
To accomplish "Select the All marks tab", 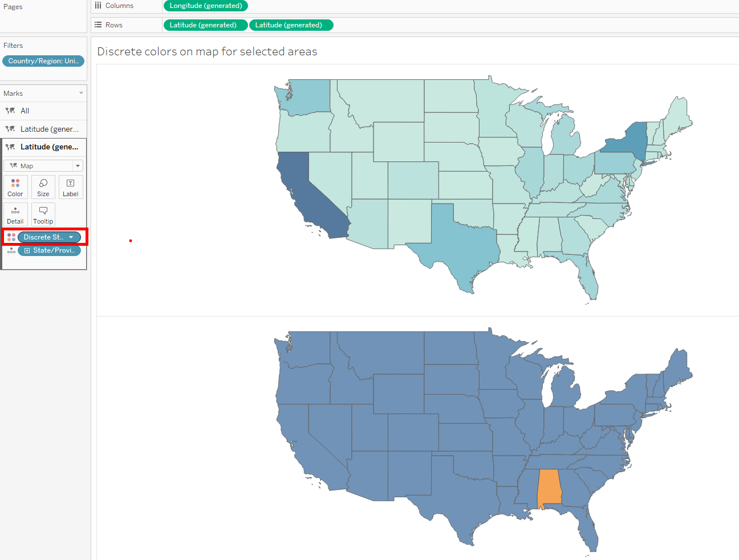I will tap(25, 111).
